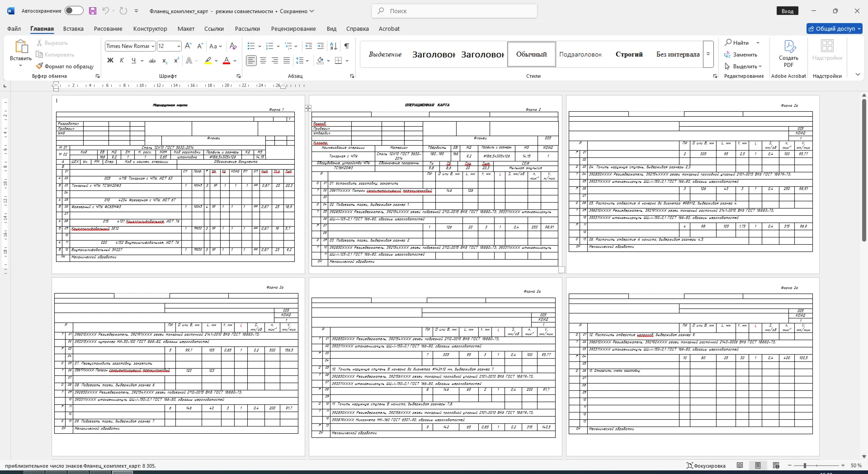This screenshot has height=474, width=868.
Task: Cut selection with Вырезать
Action: (52, 43)
